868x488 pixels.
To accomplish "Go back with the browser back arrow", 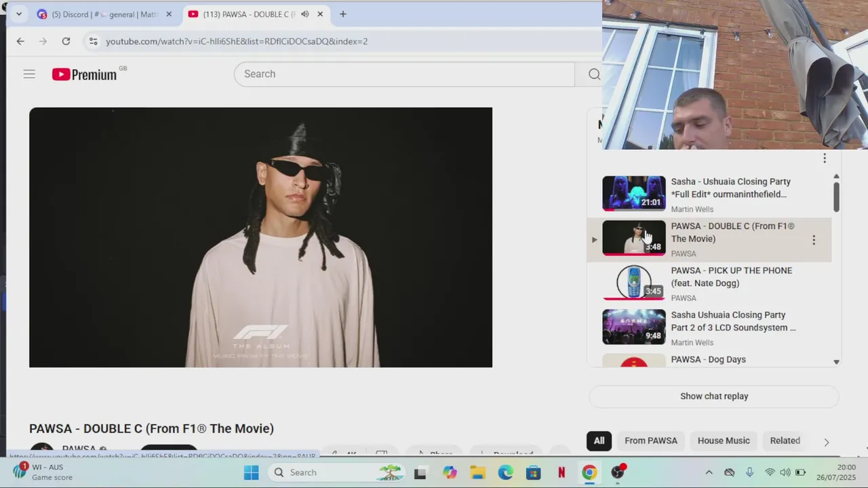I will (20, 41).
